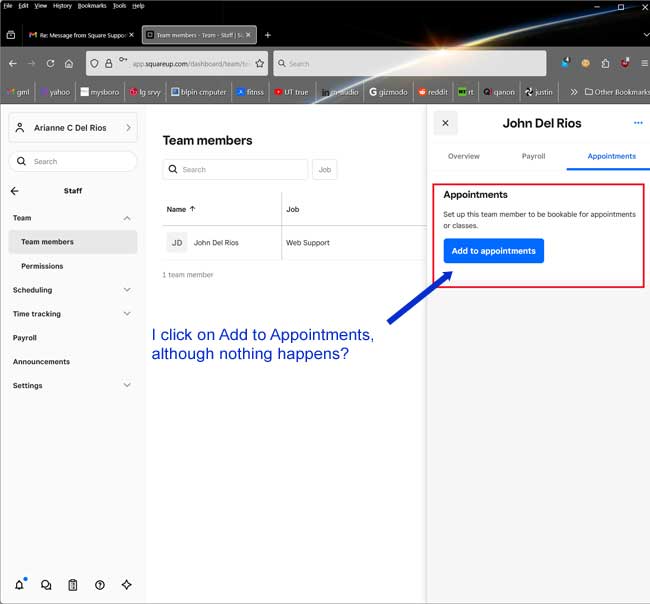Image resolution: width=650 pixels, height=604 pixels.
Task: Open the new tab plus button
Action: 268,35
